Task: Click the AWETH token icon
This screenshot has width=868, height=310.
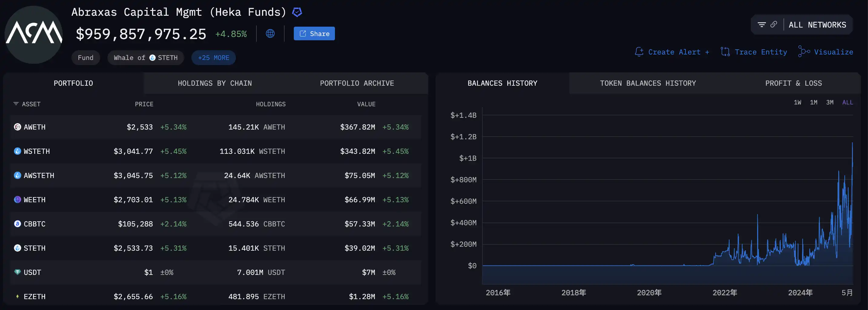Action: pyautogui.click(x=18, y=127)
